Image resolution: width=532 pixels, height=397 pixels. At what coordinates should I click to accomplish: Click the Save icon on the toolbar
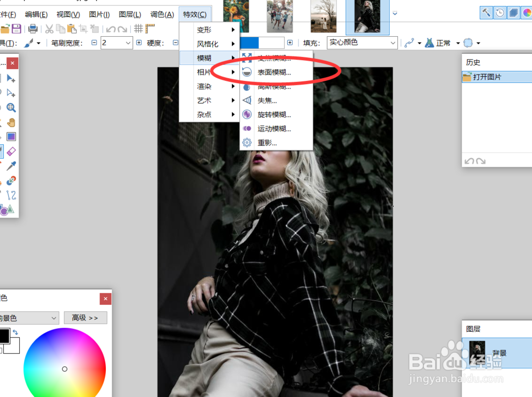(x=17, y=29)
